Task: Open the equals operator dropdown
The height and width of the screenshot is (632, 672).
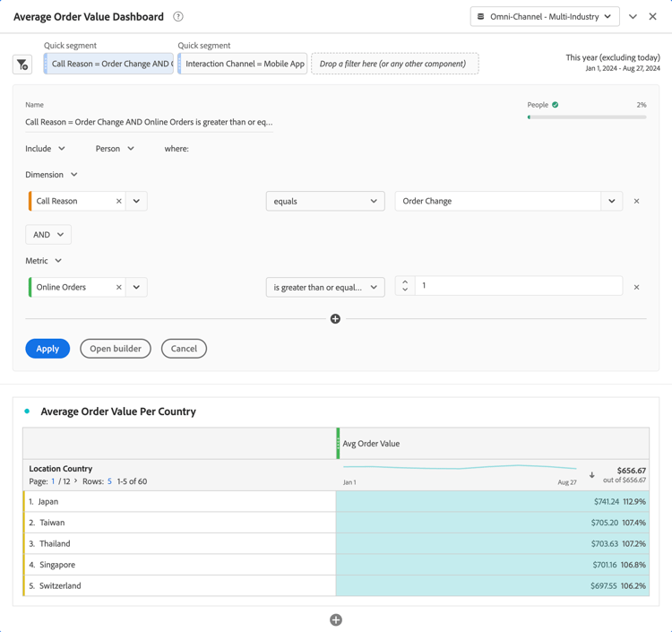Action: click(x=325, y=201)
